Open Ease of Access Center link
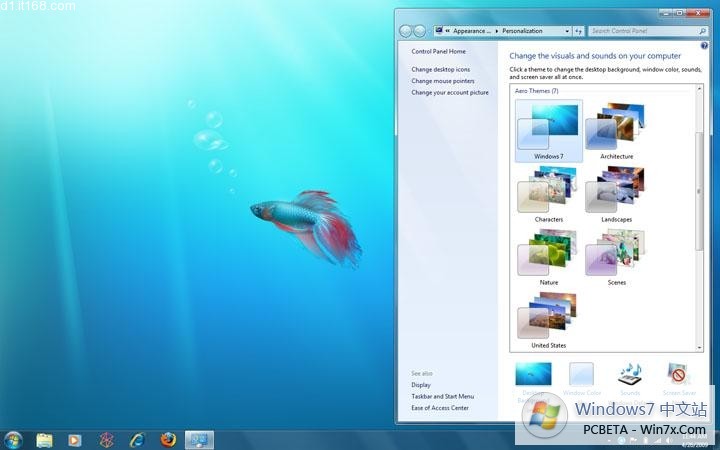 [440, 408]
